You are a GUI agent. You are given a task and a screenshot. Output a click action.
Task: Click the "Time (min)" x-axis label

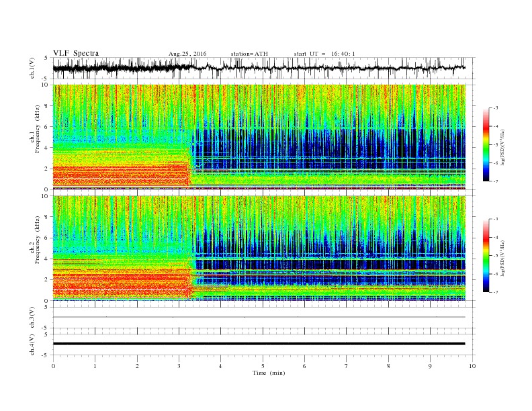pos(269,373)
